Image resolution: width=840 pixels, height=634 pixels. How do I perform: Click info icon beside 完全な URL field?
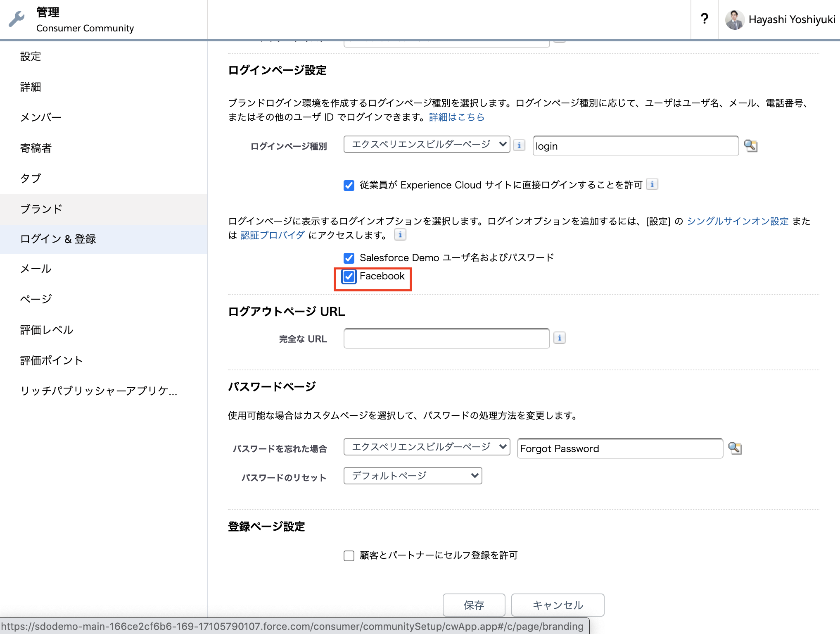560,338
